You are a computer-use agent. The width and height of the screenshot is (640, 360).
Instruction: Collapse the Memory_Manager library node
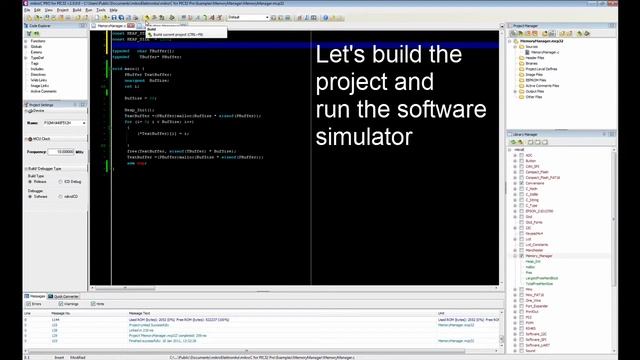point(515,256)
